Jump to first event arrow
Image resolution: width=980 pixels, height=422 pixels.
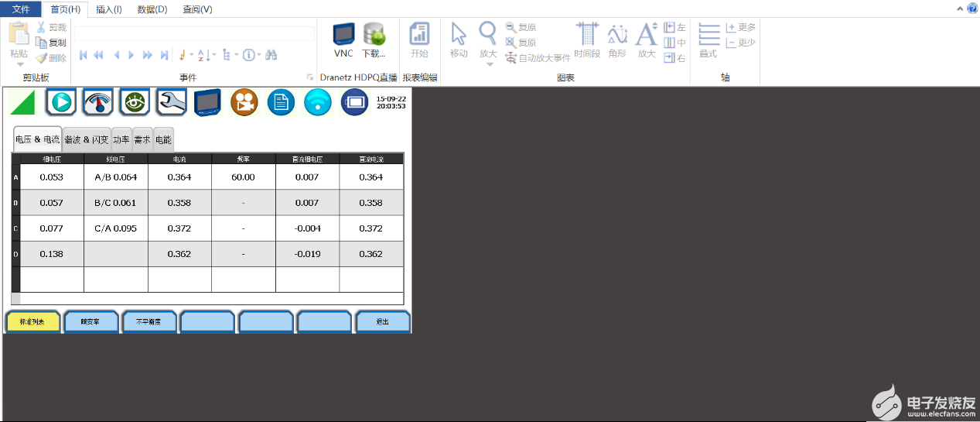point(83,55)
